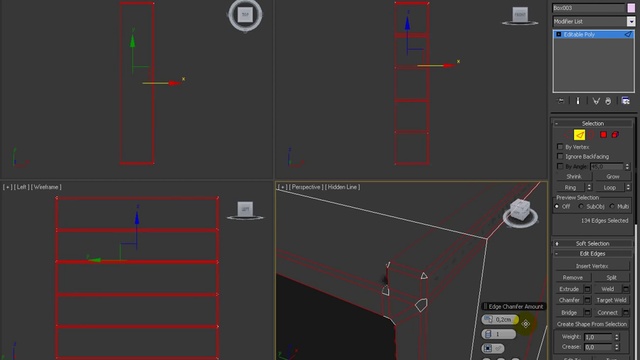Toggle Show End Result icon
The image size is (640, 360).
coord(578,101)
